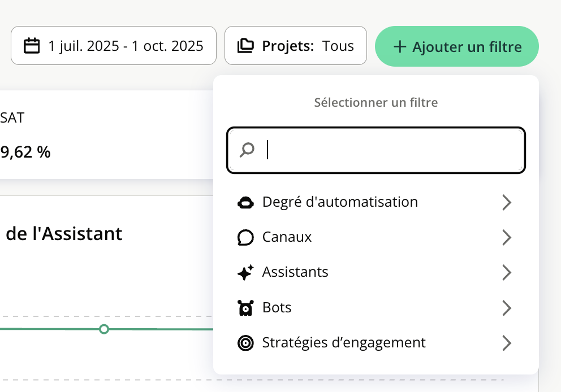Choose the Stratégies d'engagement filter text

coord(344,343)
